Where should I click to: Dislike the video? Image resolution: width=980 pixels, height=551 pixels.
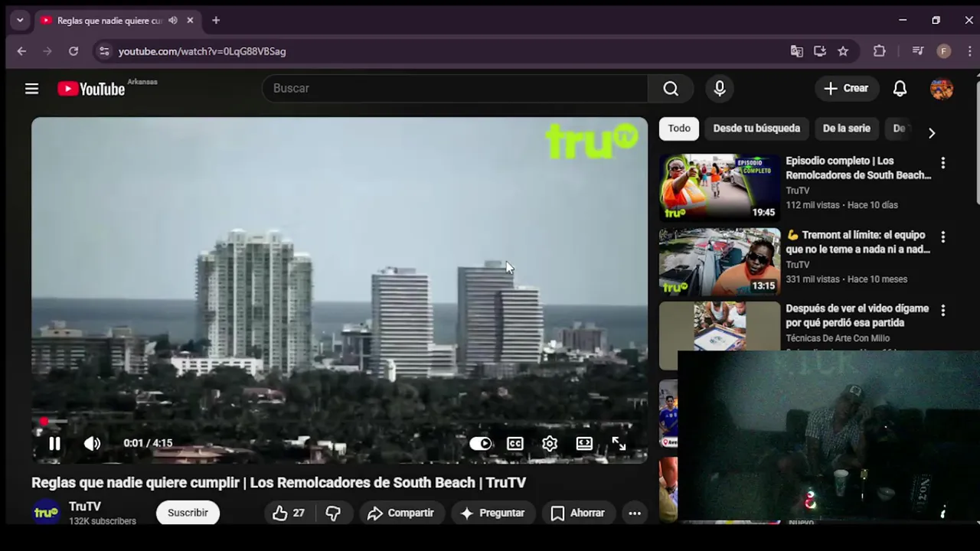pyautogui.click(x=333, y=514)
